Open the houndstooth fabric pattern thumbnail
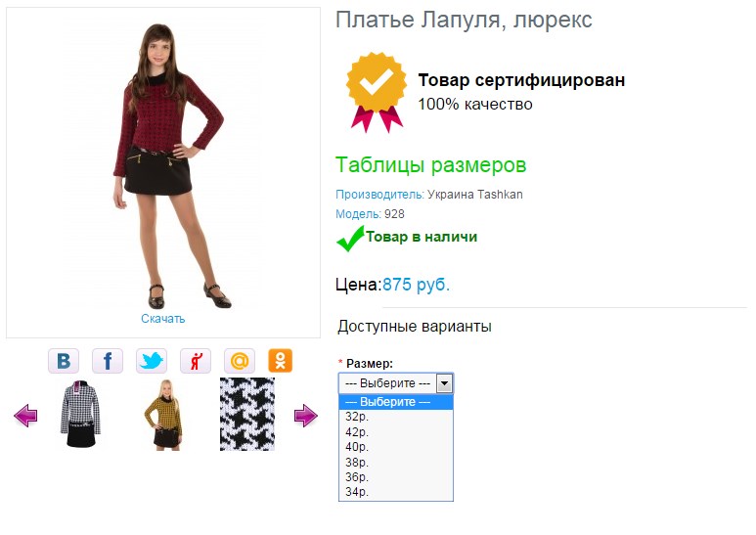This screenshot has width=756, height=535. tap(247, 415)
